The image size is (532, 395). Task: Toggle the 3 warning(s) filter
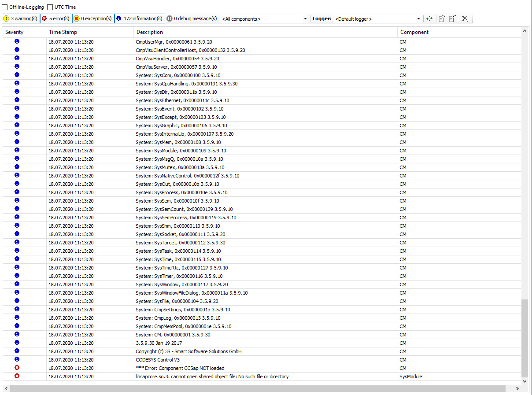click(21, 18)
